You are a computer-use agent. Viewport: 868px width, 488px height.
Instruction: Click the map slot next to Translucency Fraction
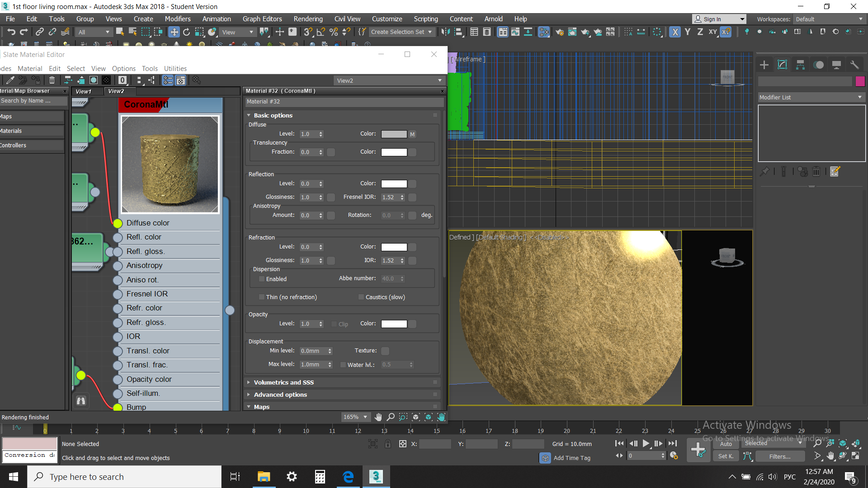tap(331, 152)
